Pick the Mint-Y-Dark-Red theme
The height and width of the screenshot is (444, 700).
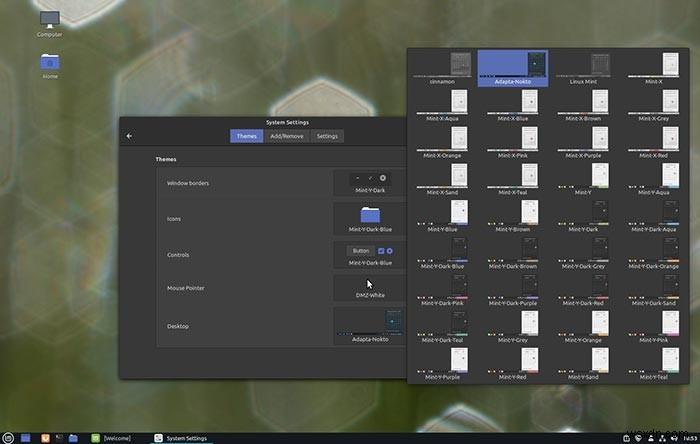point(583,290)
